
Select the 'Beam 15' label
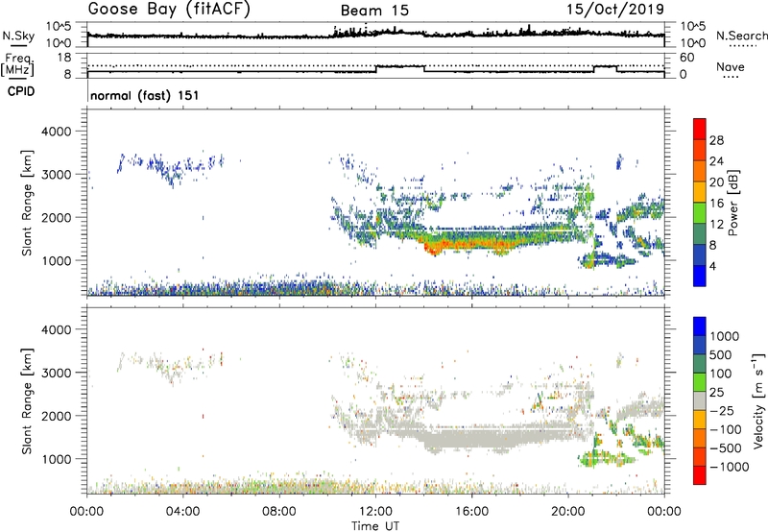374,11
